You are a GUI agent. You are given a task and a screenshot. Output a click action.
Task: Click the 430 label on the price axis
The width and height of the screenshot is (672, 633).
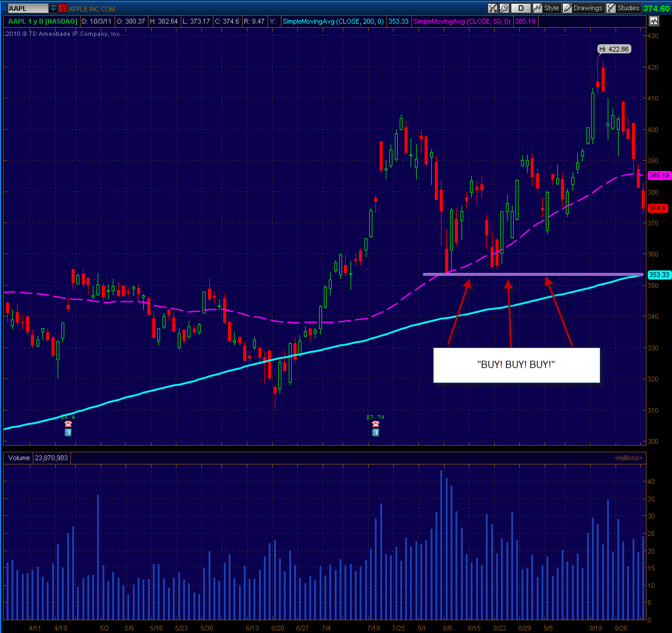(653, 36)
